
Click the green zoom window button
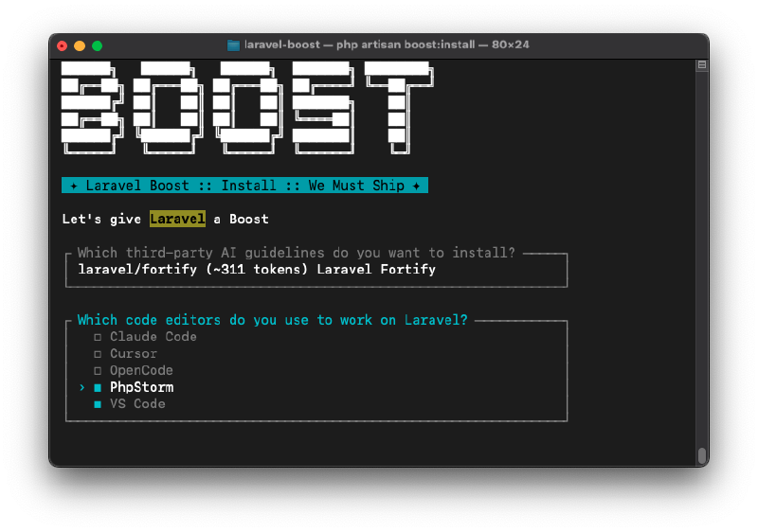pos(97,45)
